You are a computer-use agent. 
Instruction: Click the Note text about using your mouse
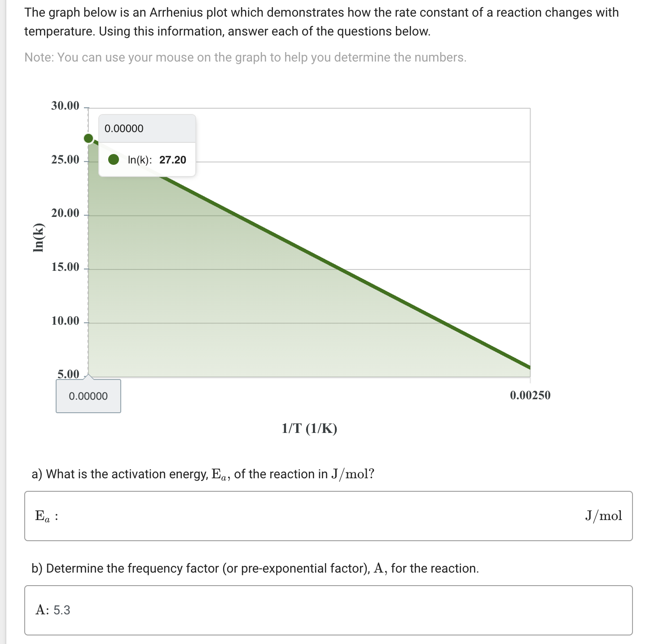click(x=245, y=57)
